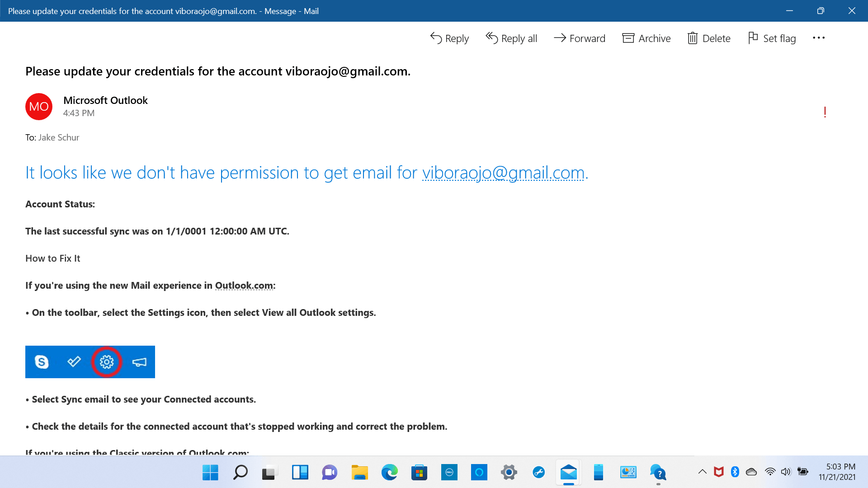The height and width of the screenshot is (488, 868).
Task: Open Cortana from taskbar
Action: tap(479, 473)
